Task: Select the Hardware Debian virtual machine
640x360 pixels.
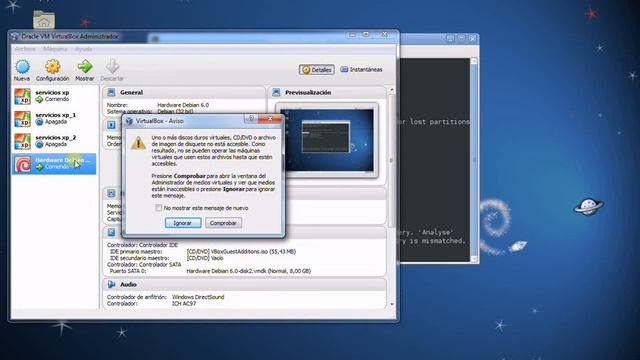Action: point(54,164)
